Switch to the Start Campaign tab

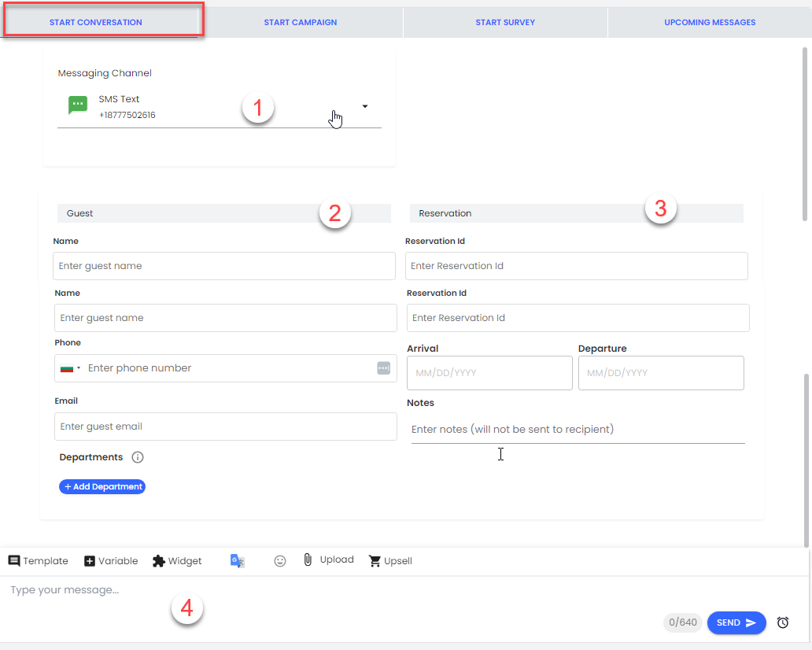click(301, 23)
